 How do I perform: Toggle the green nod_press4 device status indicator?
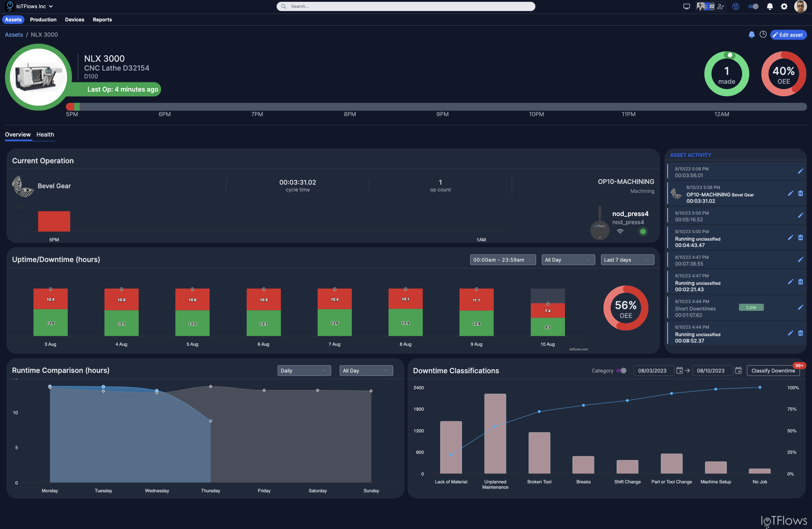[x=643, y=232]
